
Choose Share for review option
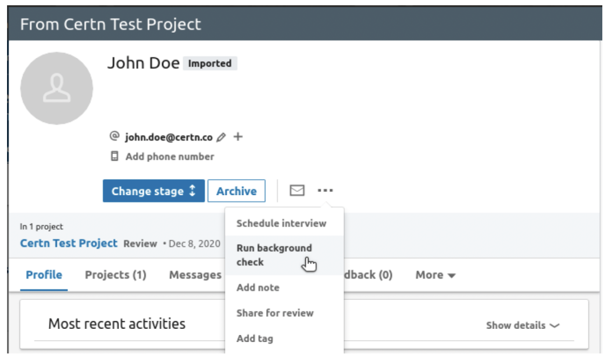tap(275, 313)
